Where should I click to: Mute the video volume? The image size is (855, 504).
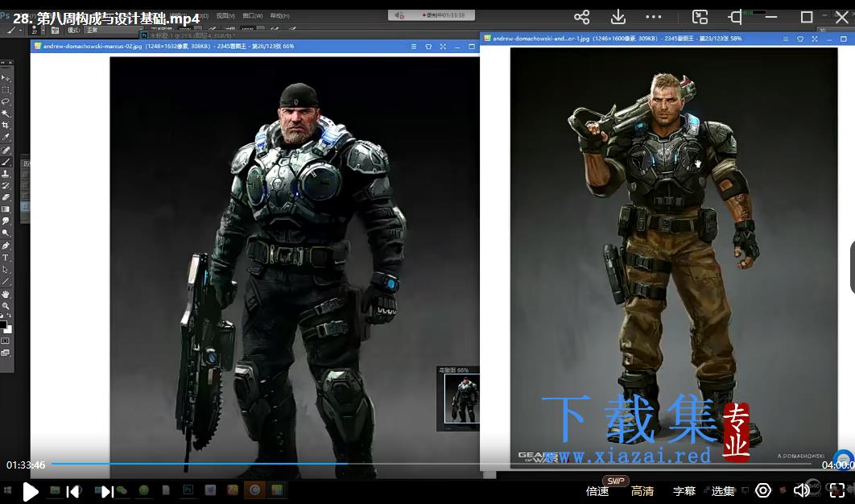pyautogui.click(x=801, y=491)
